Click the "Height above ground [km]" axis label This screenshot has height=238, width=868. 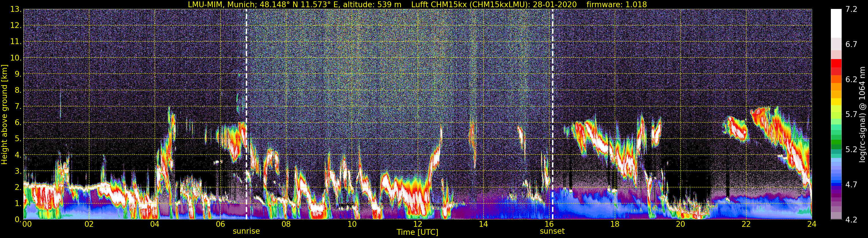[4, 115]
